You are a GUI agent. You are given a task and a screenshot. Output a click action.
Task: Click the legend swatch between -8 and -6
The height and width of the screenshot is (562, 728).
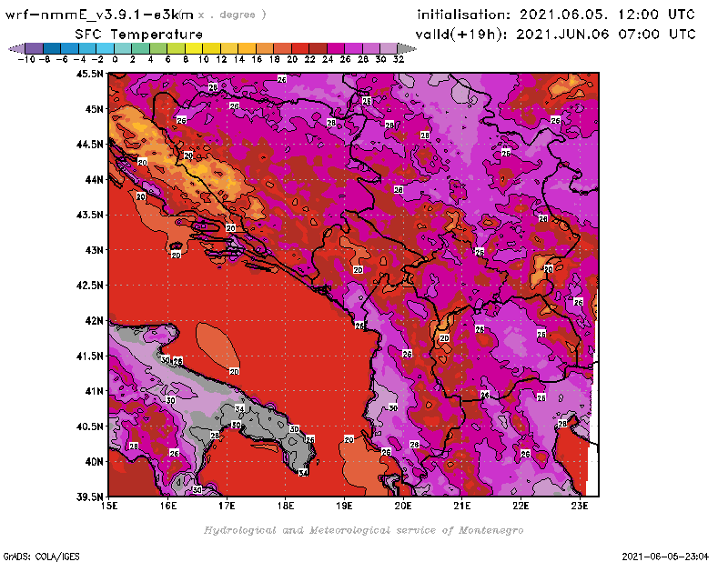point(52,48)
